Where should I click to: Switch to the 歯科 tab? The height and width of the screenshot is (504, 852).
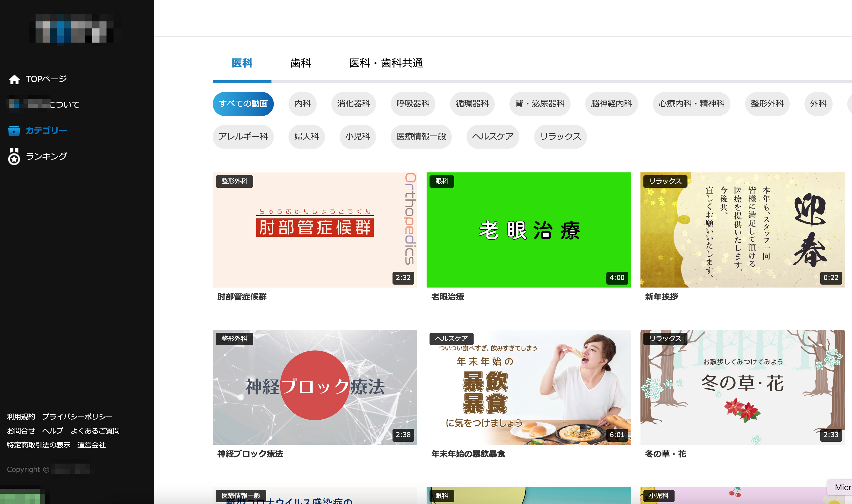(x=300, y=63)
